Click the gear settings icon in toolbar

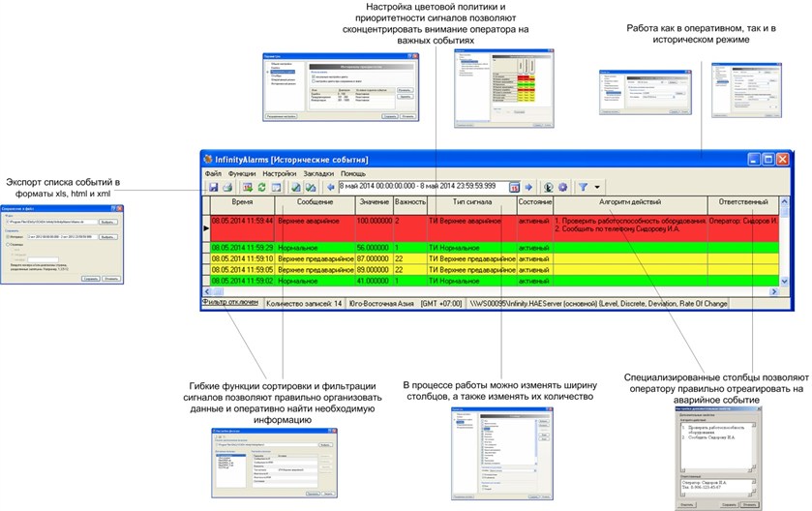[562, 186]
